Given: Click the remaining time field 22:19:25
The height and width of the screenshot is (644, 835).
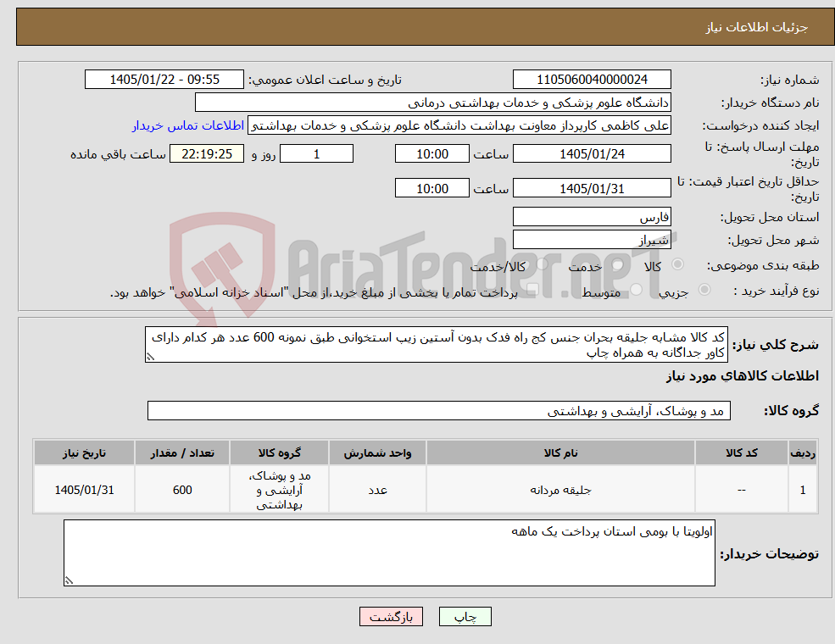Looking at the screenshot, I should coord(207,154).
